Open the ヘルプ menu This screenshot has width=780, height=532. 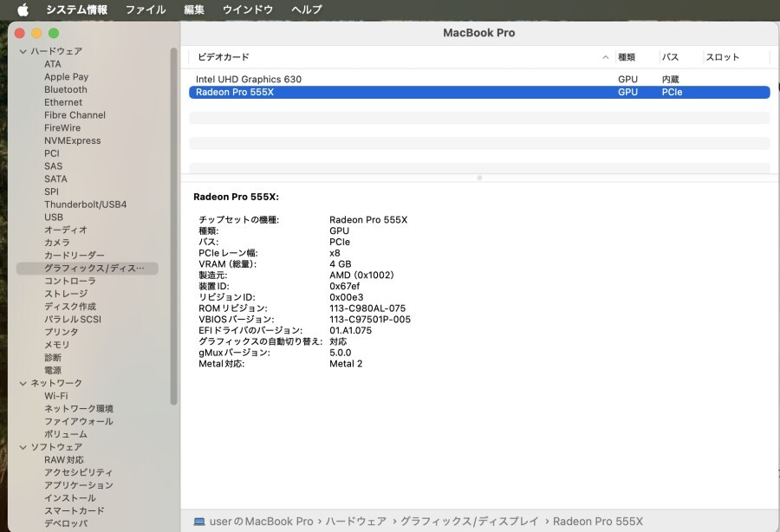pyautogui.click(x=308, y=10)
